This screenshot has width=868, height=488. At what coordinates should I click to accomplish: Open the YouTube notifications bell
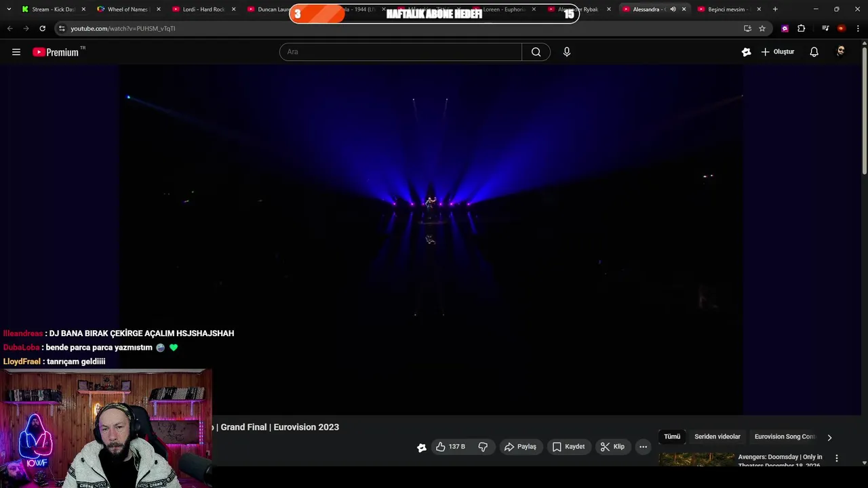click(814, 52)
